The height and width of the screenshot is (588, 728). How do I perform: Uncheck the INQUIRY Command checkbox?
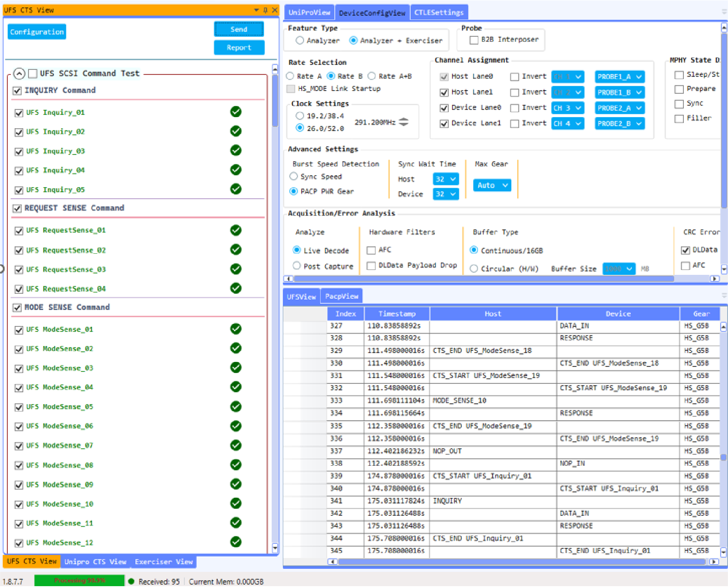click(17, 91)
